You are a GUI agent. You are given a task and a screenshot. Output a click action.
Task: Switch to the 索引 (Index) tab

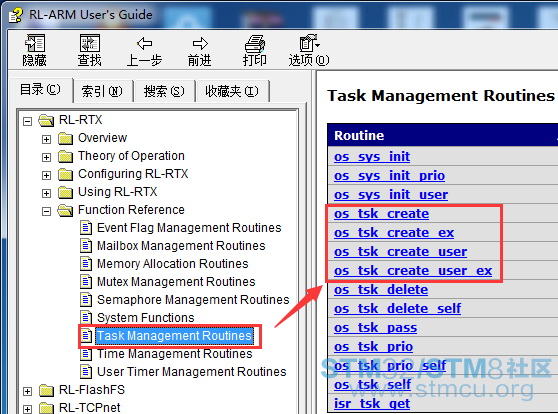coord(102,91)
